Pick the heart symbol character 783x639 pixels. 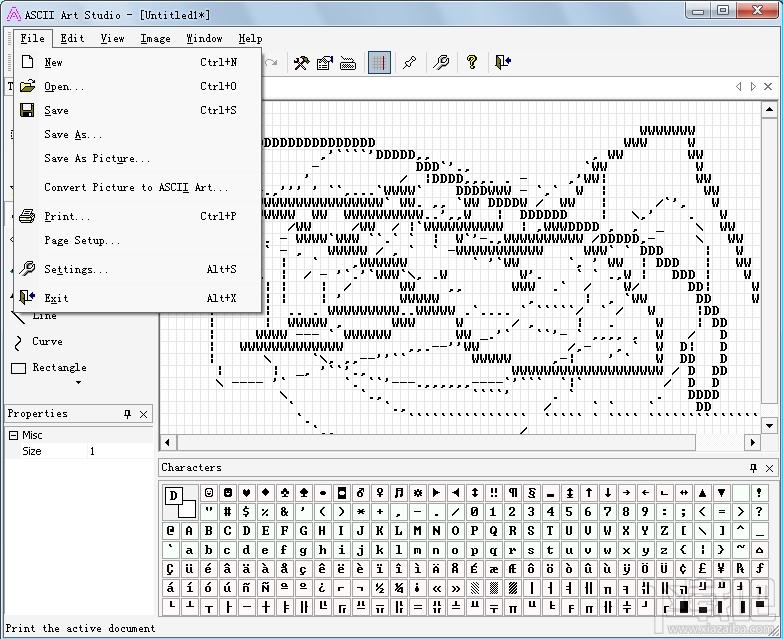[246, 493]
